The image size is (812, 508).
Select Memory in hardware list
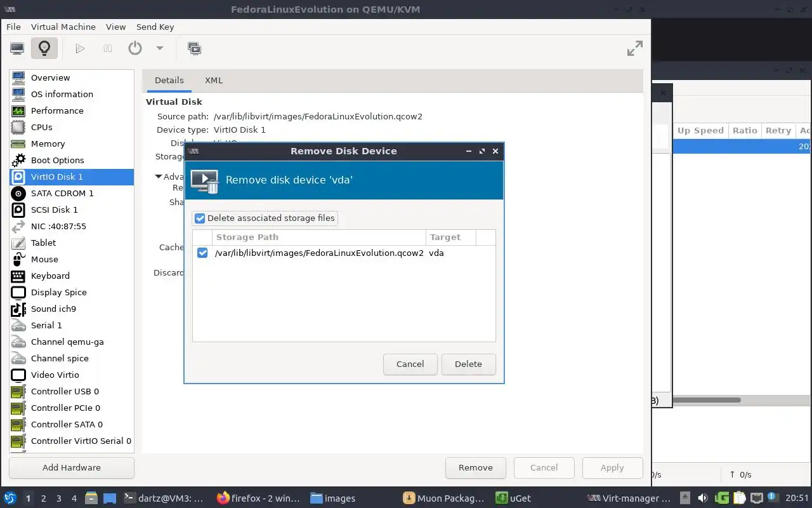coord(72,144)
